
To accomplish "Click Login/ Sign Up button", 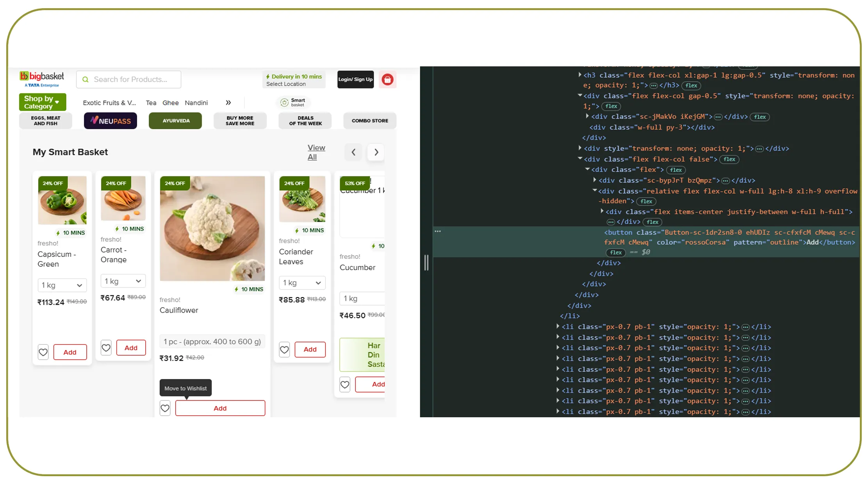I will pos(355,80).
